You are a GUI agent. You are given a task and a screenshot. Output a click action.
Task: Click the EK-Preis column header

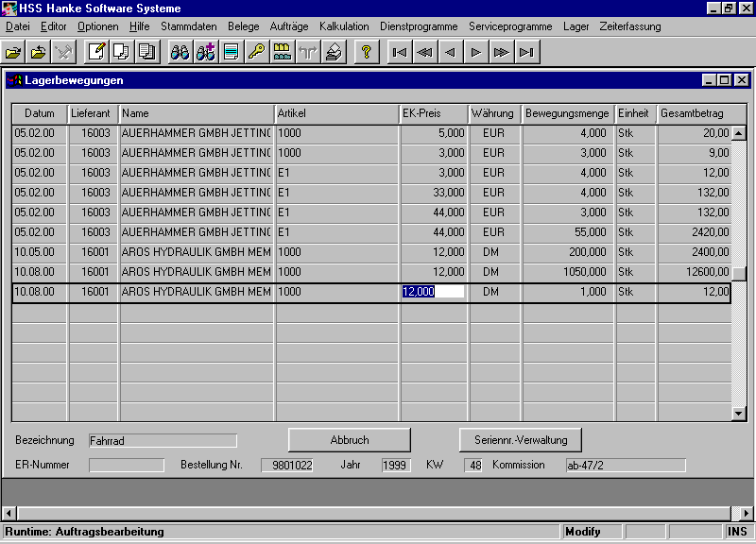click(434, 113)
